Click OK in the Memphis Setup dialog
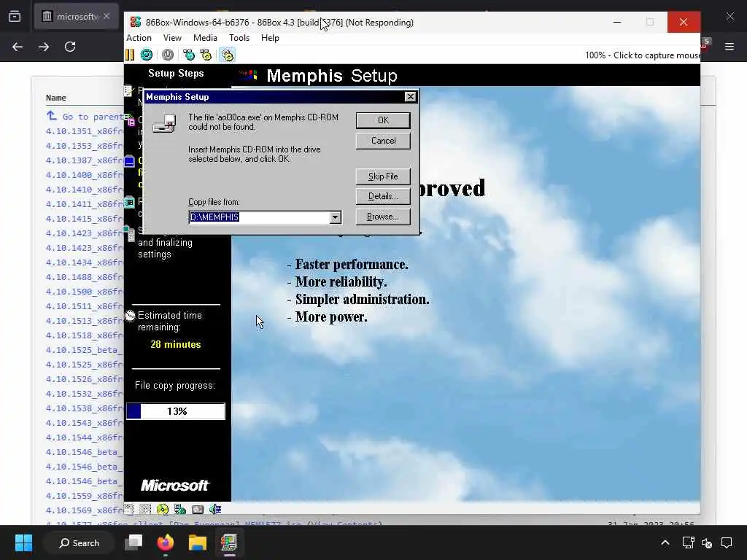Screen dimensions: 747x560 pos(383,120)
